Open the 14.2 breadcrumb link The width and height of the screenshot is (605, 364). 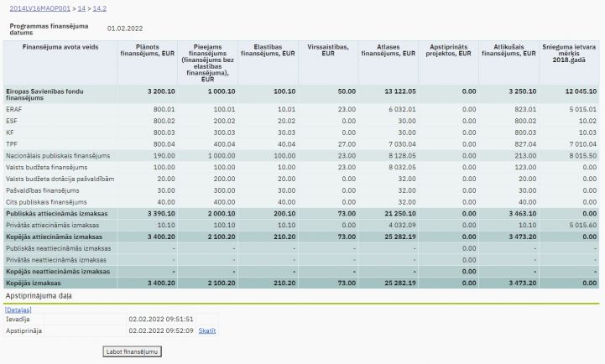(x=99, y=8)
